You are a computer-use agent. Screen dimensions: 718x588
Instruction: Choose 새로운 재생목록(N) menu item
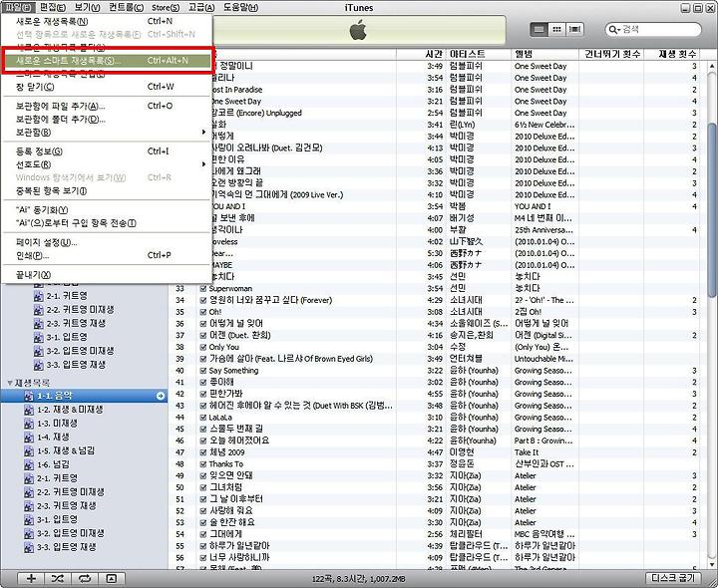point(107,21)
